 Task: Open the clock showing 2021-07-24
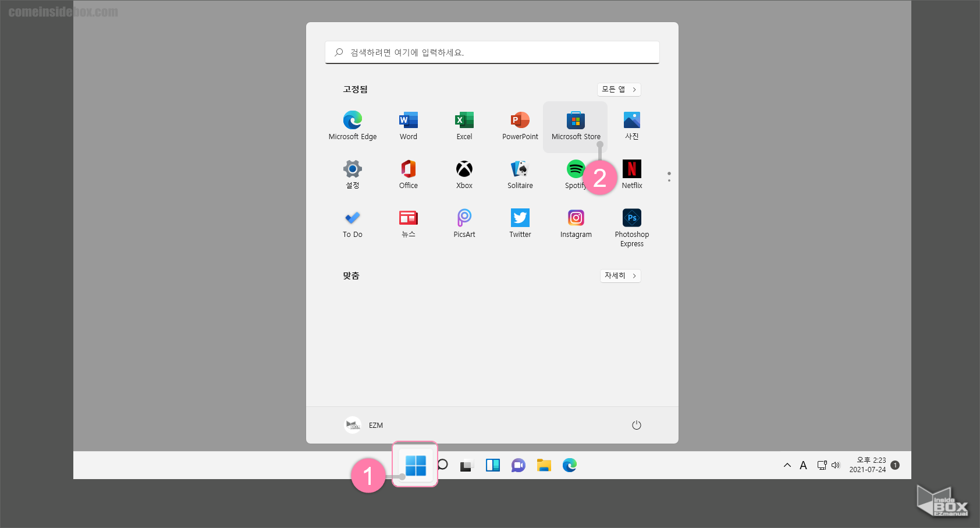868,465
